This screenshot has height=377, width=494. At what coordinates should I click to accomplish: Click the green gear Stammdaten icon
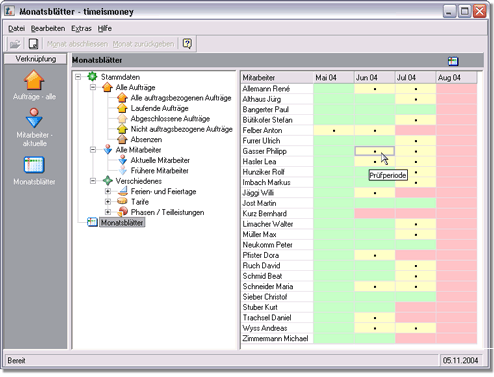92,77
